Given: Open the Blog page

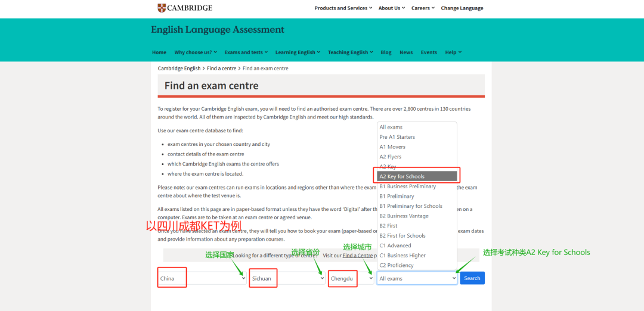Looking at the screenshot, I should tap(386, 52).
